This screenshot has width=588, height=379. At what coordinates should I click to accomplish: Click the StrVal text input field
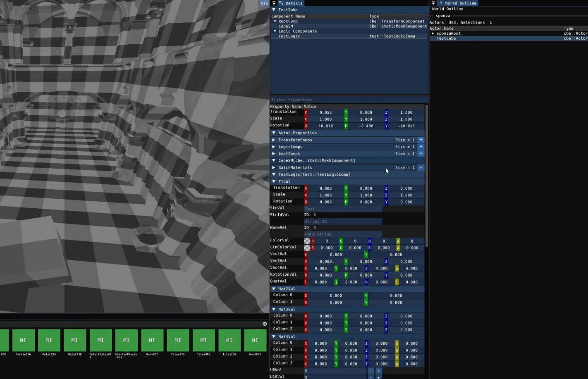click(x=343, y=209)
